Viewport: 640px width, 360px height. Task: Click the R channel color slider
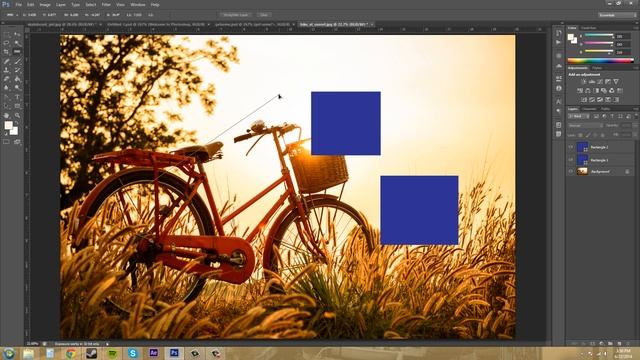pos(599,36)
